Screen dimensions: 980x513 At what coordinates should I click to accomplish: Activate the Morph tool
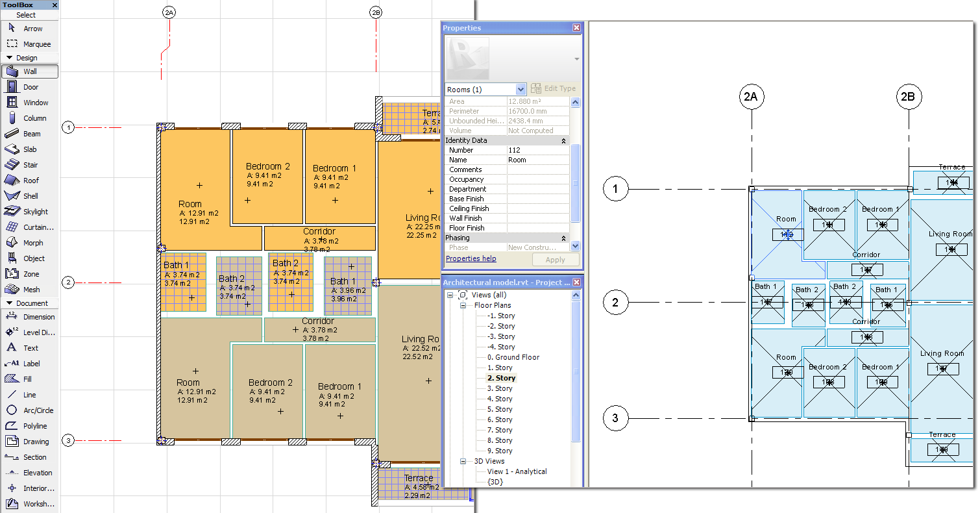(x=30, y=243)
